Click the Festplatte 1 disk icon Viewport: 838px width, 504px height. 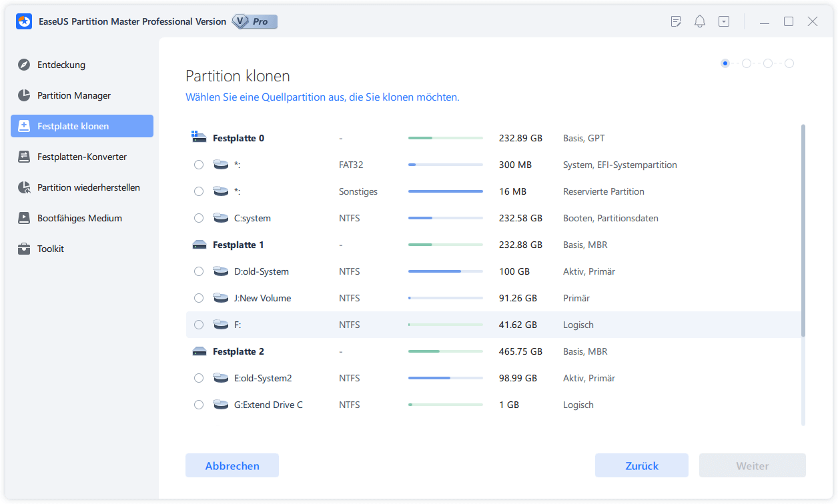click(x=199, y=245)
